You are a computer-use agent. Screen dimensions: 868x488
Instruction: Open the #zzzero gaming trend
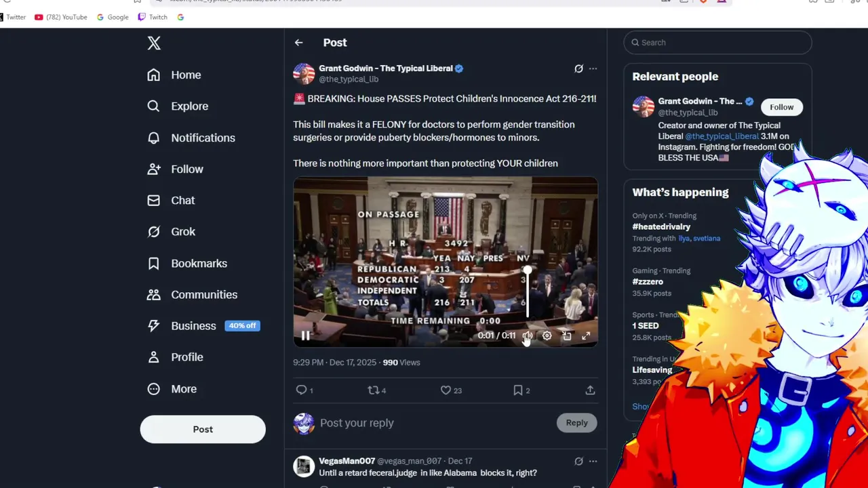click(x=648, y=282)
